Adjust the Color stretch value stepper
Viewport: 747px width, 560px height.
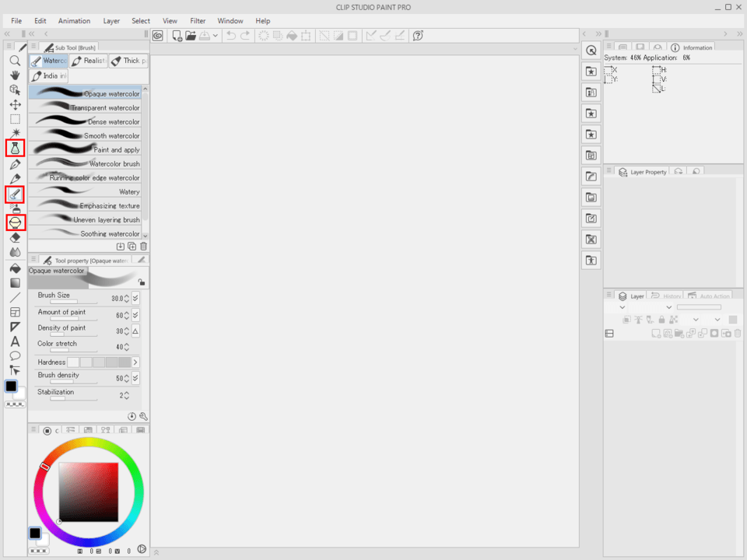pyautogui.click(x=126, y=347)
